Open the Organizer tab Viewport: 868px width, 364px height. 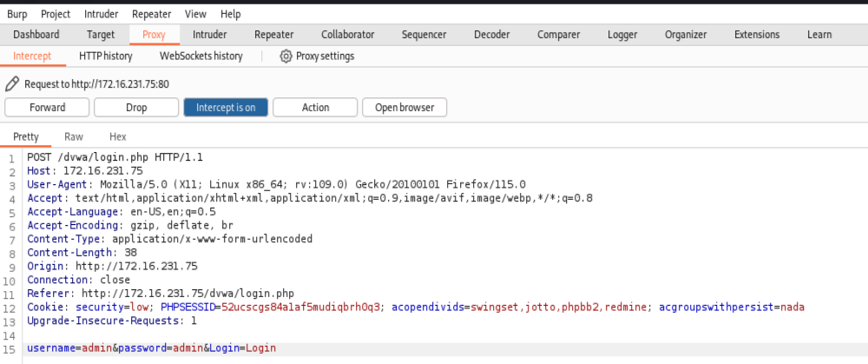pyautogui.click(x=686, y=35)
